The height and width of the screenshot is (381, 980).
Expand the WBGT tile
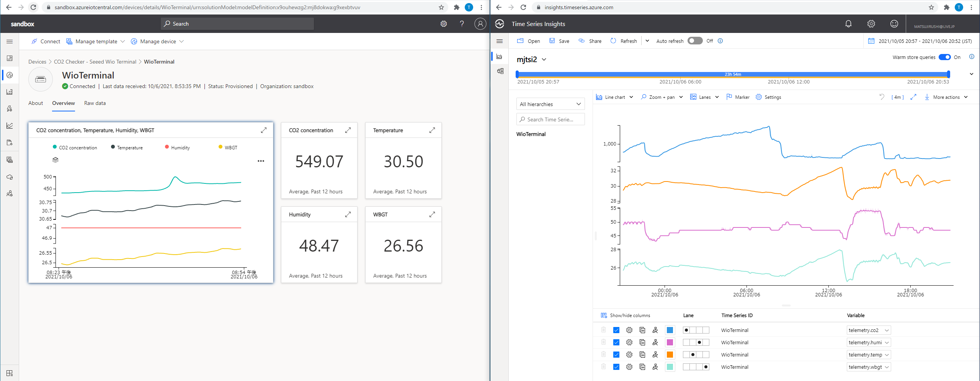pos(432,214)
